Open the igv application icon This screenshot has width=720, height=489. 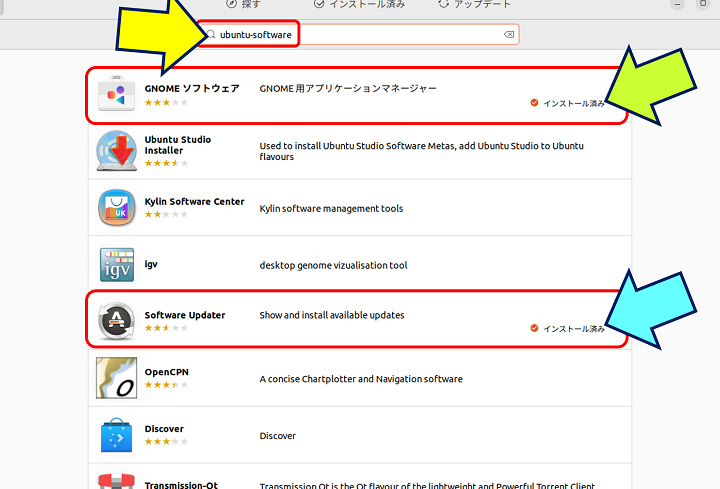click(117, 265)
